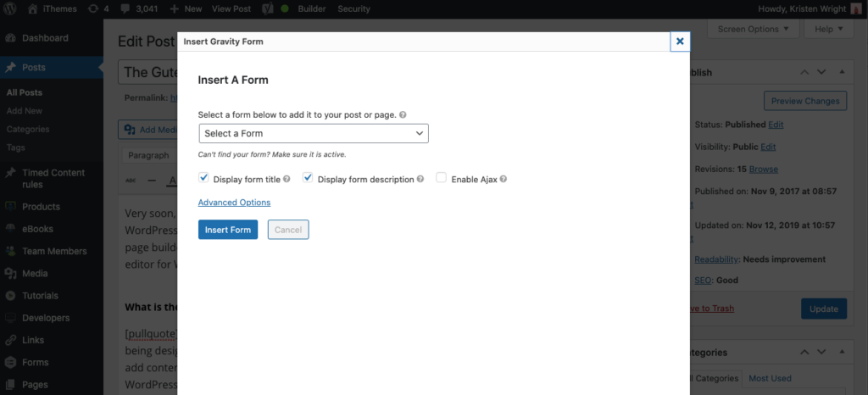This screenshot has width=868, height=395.
Task: Click help icon beside Display form description
Action: click(x=420, y=179)
